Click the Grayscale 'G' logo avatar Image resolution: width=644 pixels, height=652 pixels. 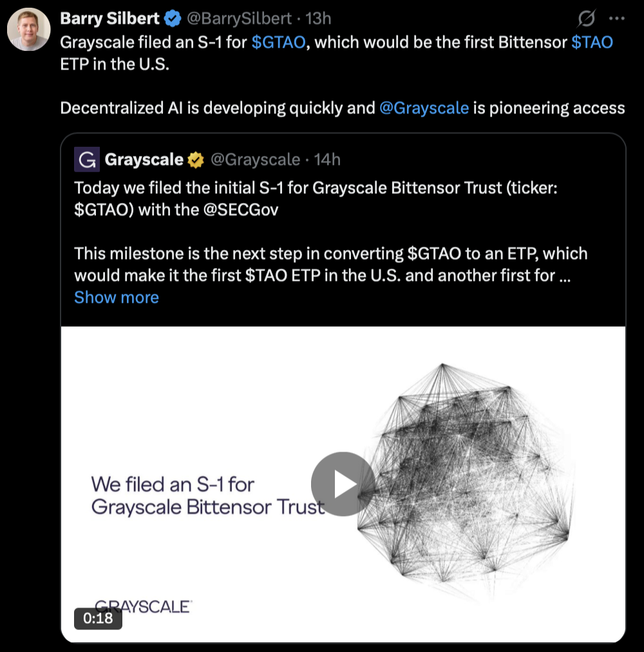pos(87,159)
